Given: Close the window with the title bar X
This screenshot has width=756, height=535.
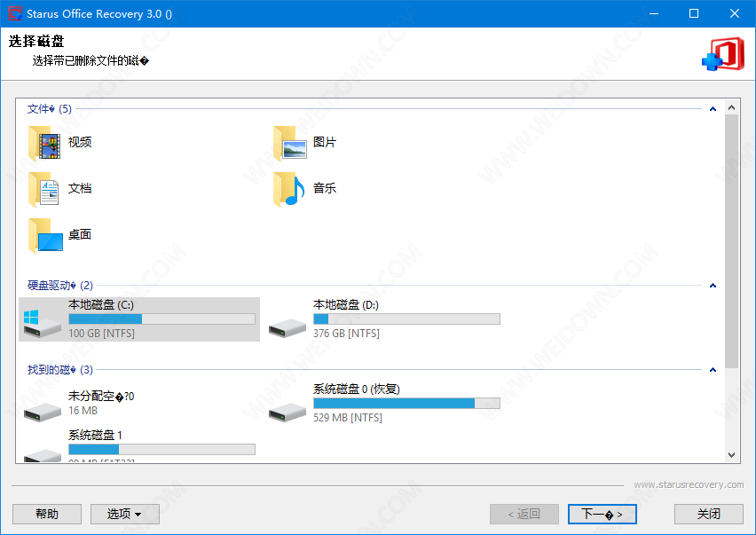Looking at the screenshot, I should pos(735,13).
